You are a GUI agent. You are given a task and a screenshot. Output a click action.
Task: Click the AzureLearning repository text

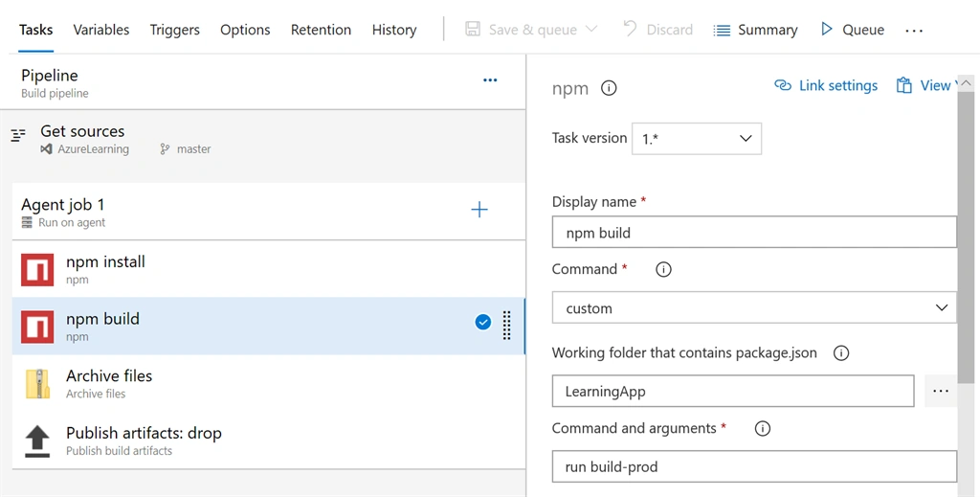click(x=93, y=149)
